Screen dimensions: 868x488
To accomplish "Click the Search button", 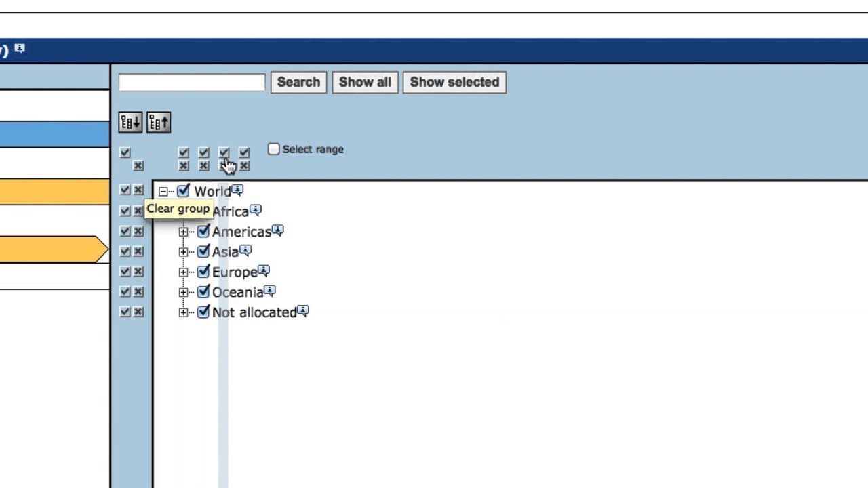I will tap(298, 82).
